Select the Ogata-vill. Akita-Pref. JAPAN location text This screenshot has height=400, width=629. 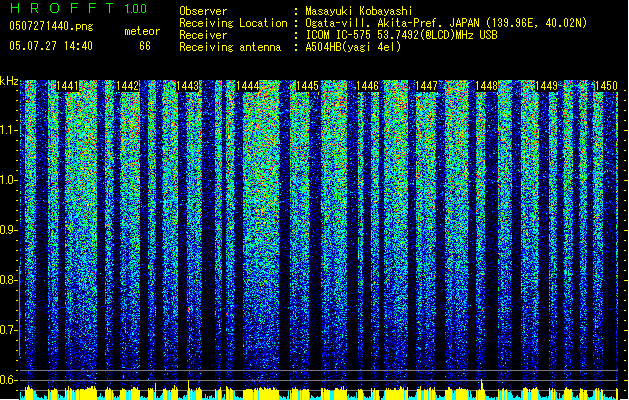pyautogui.click(x=446, y=23)
